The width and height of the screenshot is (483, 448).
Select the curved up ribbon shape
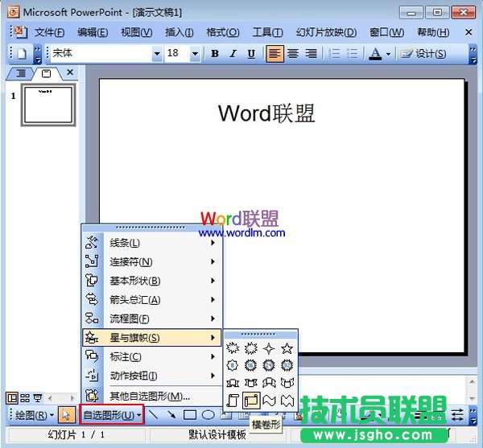269,383
